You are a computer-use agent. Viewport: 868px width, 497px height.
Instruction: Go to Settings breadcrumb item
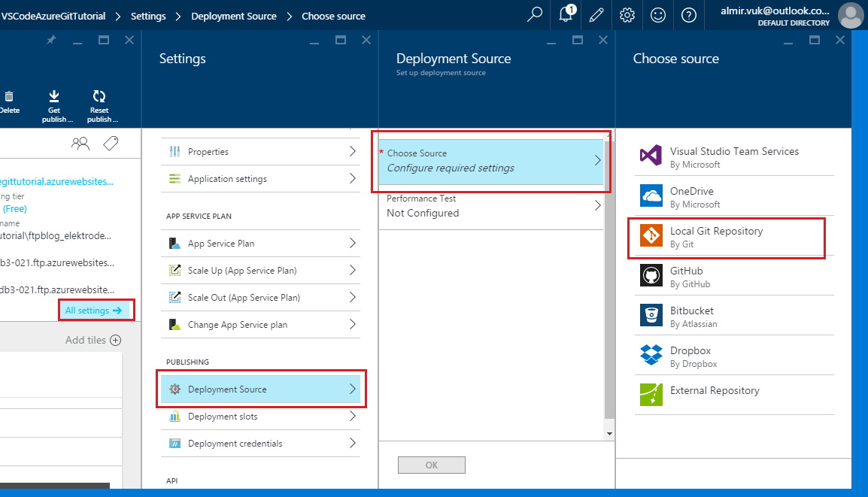pos(148,16)
